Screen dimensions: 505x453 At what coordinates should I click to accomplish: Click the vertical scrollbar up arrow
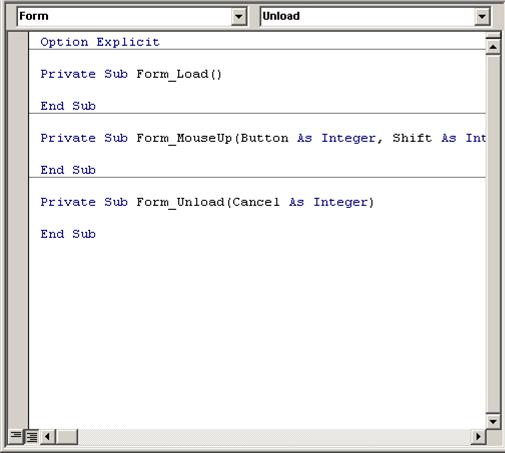[x=493, y=47]
